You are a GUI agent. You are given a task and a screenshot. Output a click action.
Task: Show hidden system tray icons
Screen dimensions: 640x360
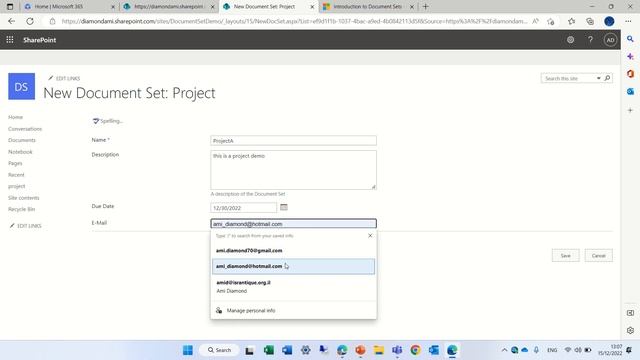click(504, 350)
